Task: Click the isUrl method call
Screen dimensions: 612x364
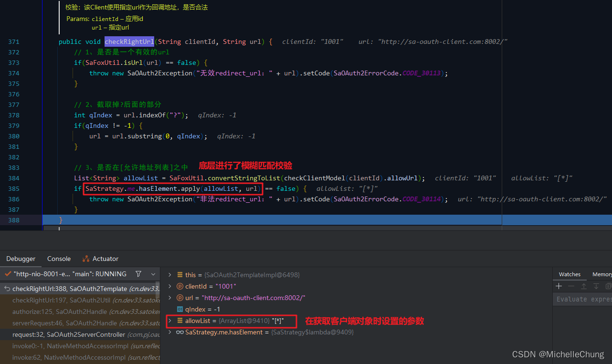Action: pos(134,62)
